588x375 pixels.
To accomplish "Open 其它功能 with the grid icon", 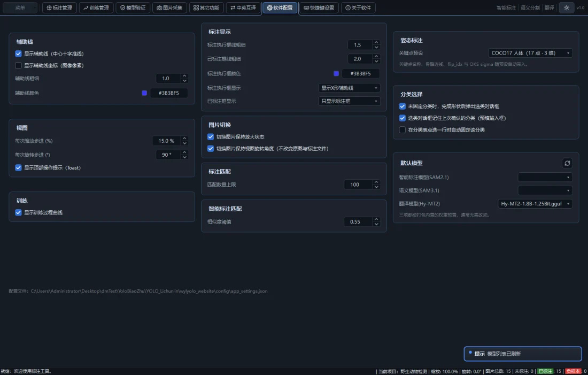I will coord(206,7).
